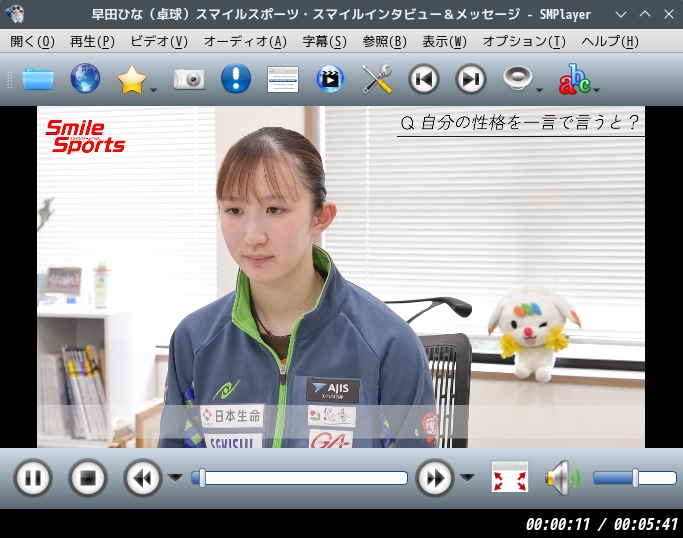Image resolution: width=683 pixels, height=538 pixels.
Task: Fast forward the video with the forward button
Action: coord(434,478)
